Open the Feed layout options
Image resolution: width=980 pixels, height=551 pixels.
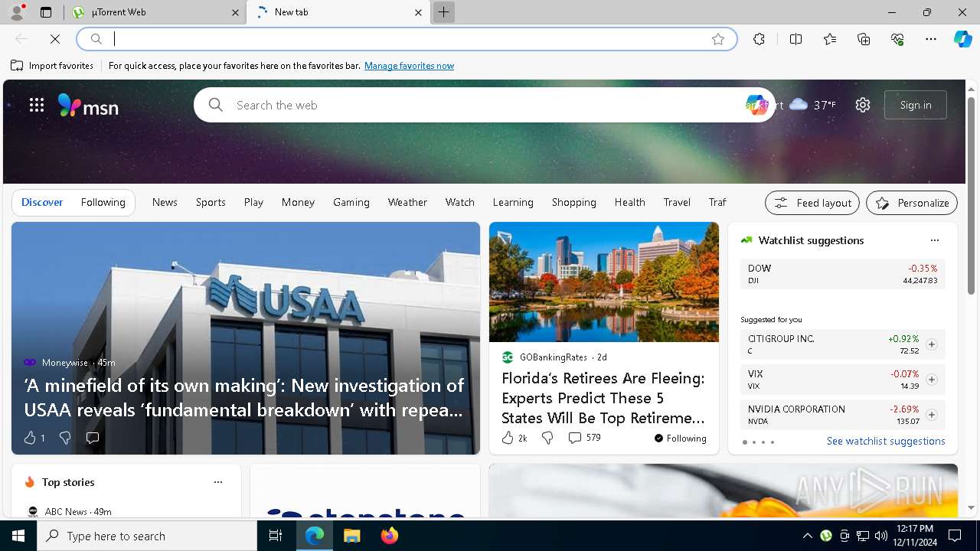tap(812, 203)
